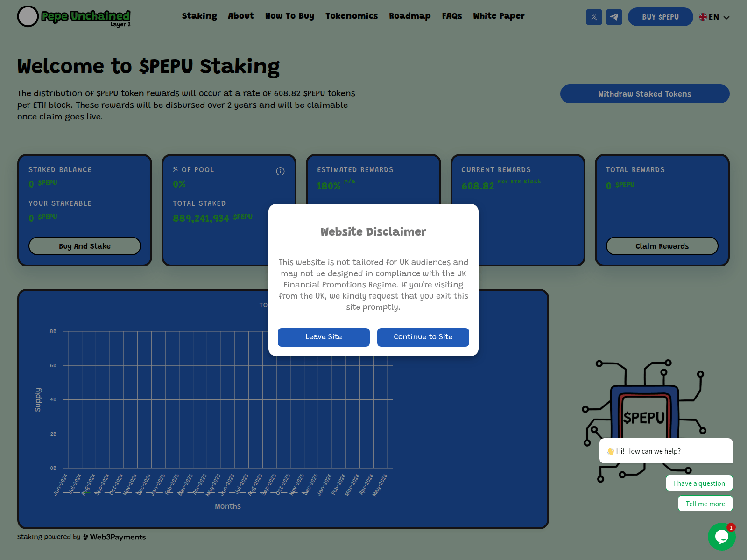Click Buy And Stake button

[x=85, y=246]
